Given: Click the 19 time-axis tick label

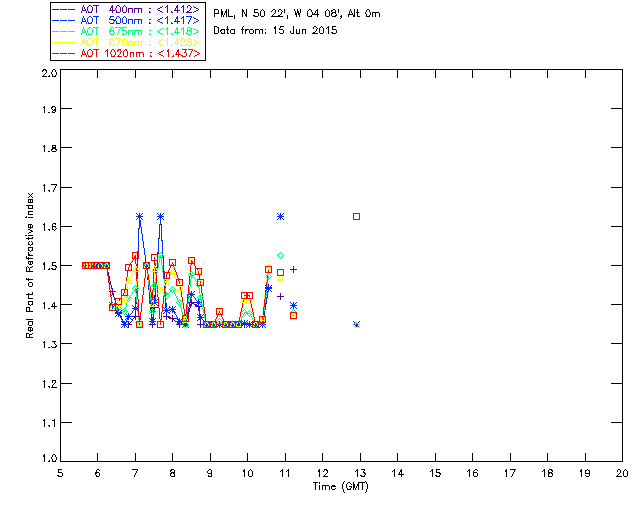Looking at the screenshot, I should click(585, 473).
